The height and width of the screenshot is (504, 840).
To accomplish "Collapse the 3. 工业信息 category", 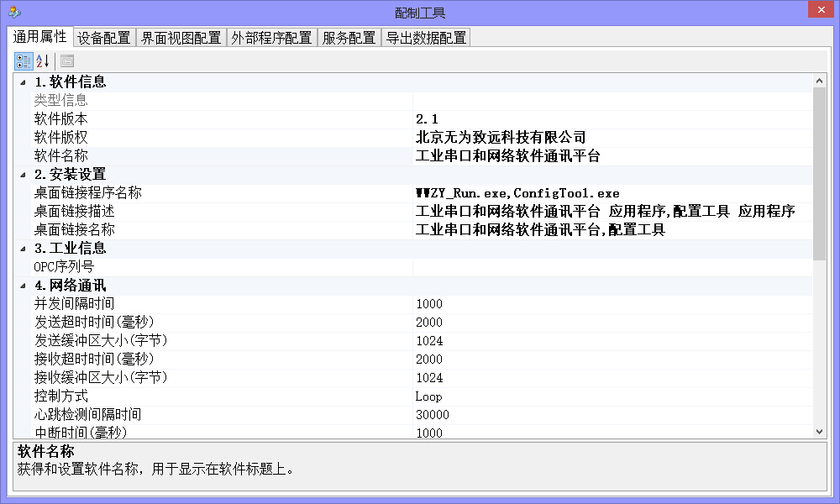I will tap(23, 249).
